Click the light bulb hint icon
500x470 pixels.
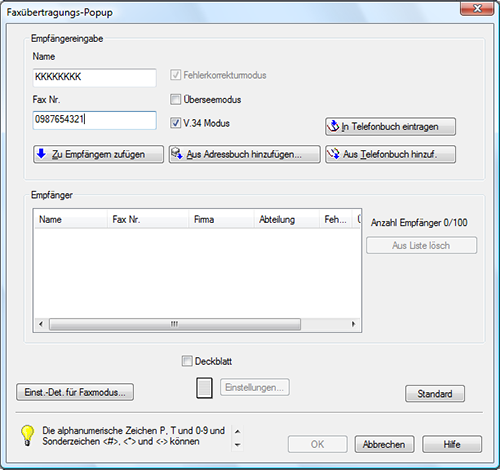pyautogui.click(x=27, y=435)
